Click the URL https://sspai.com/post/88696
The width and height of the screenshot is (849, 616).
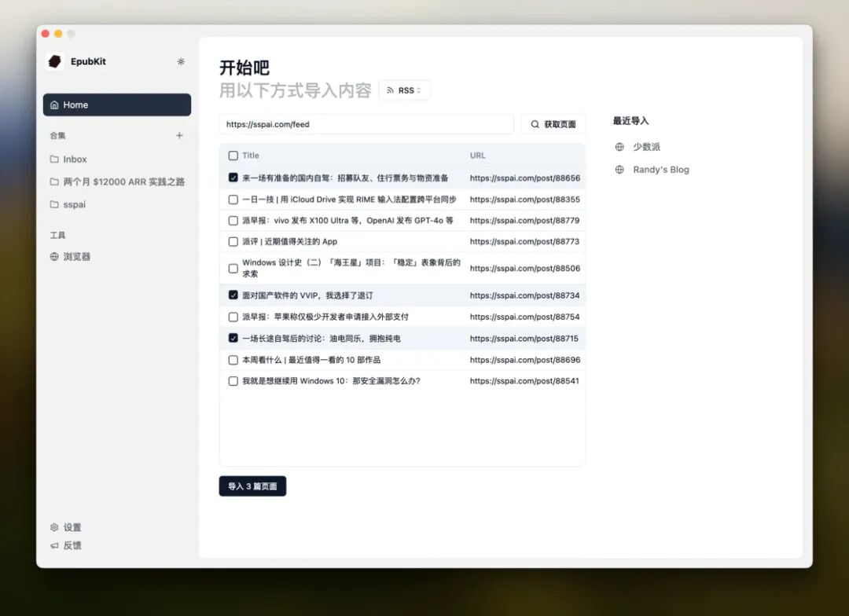tap(524, 360)
